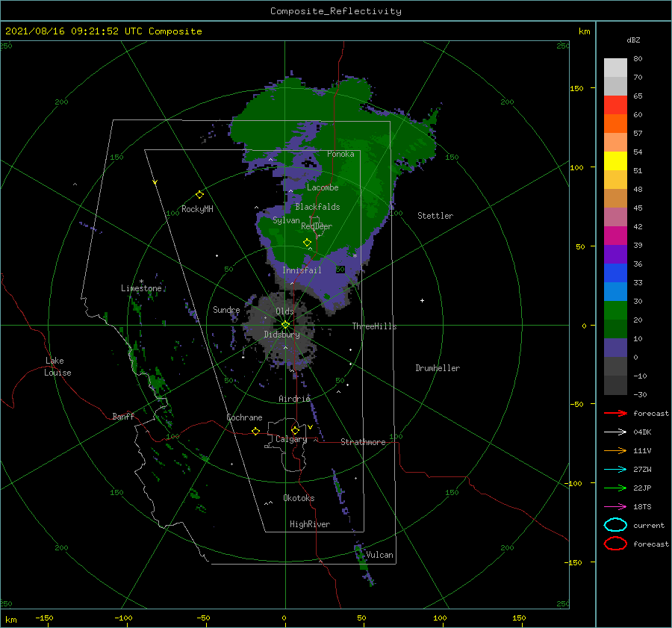The width and height of the screenshot is (672, 628).
Task: Click the Vulcan label
Action: pos(380,555)
